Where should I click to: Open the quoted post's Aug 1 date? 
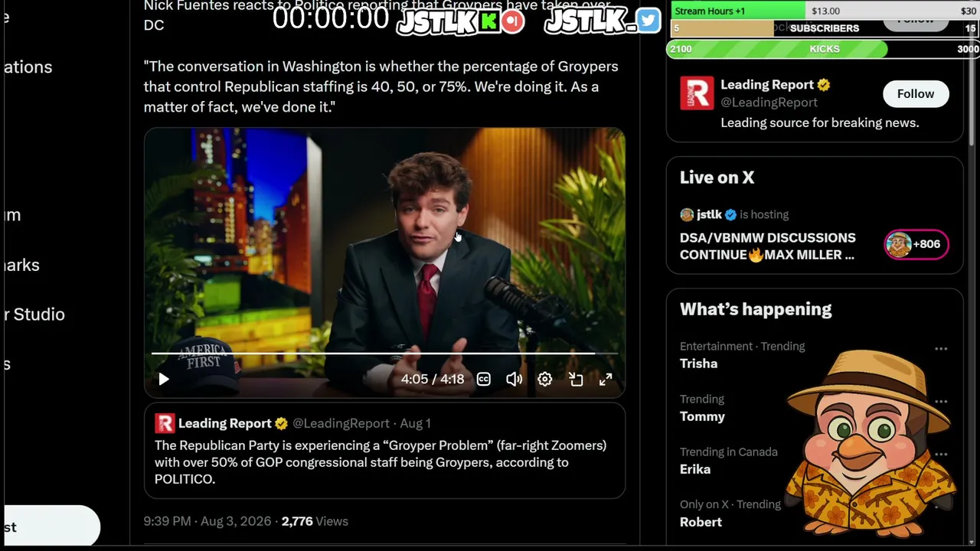point(415,423)
